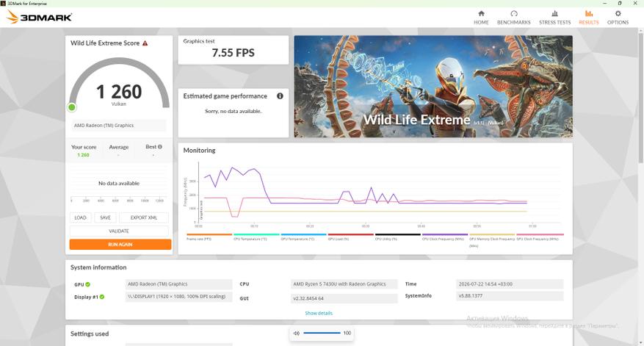The height and width of the screenshot is (346, 644).
Task: Open the Show details link
Action: pos(319,313)
